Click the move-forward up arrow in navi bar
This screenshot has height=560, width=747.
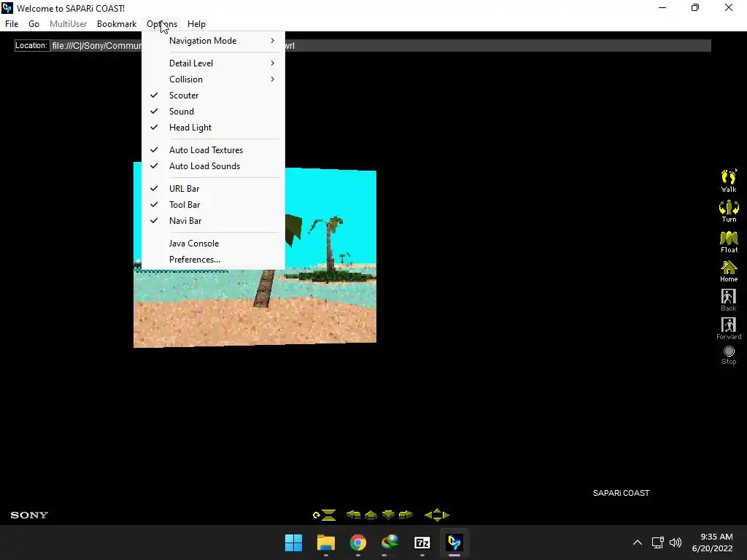pyautogui.click(x=371, y=515)
